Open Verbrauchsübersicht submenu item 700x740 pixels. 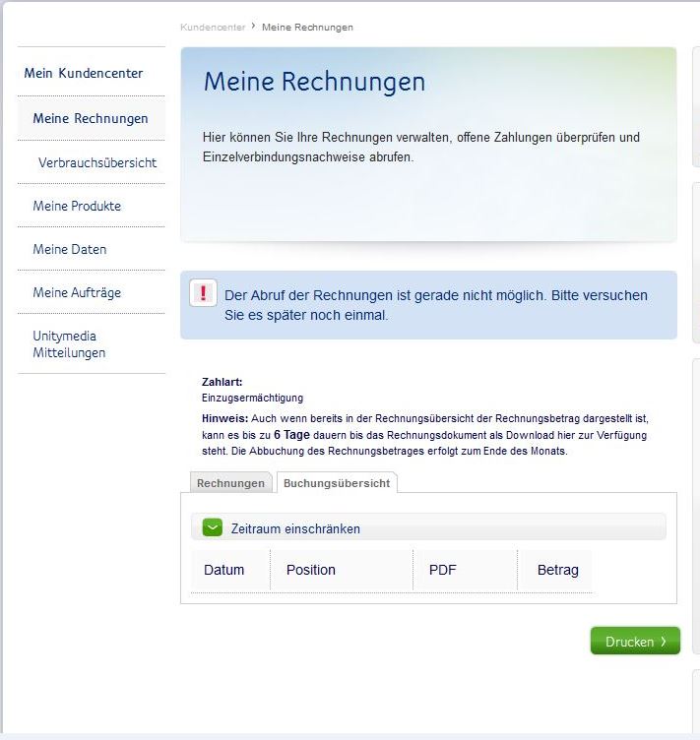pyautogui.click(x=97, y=162)
